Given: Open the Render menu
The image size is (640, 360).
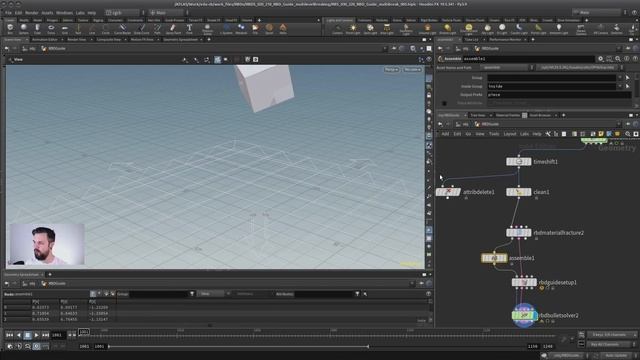Looking at the screenshot, I should (31, 13).
